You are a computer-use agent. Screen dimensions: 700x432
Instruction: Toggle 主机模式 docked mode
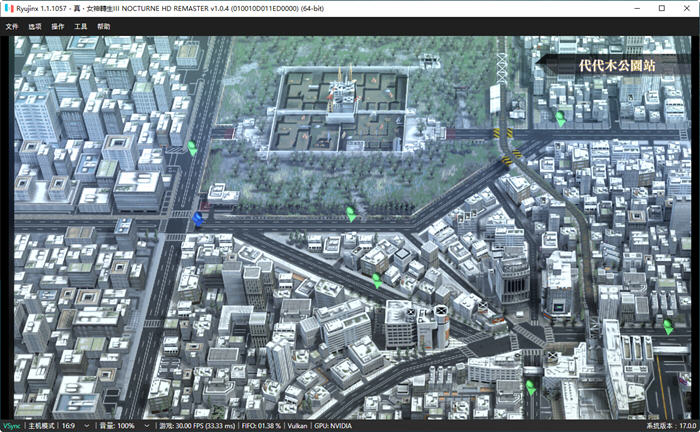pos(42,426)
